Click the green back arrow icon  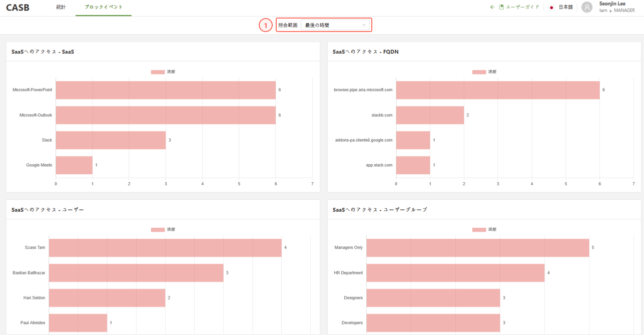(x=492, y=8)
